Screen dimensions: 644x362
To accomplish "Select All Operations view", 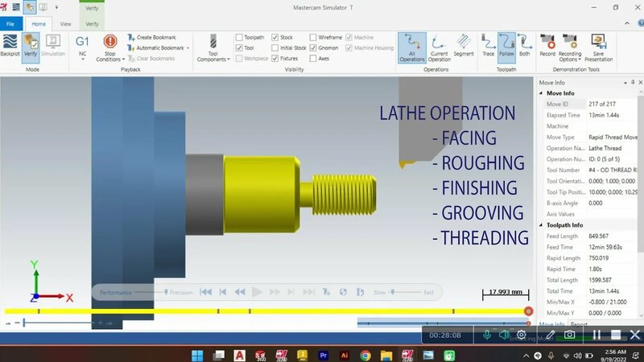I will click(412, 48).
